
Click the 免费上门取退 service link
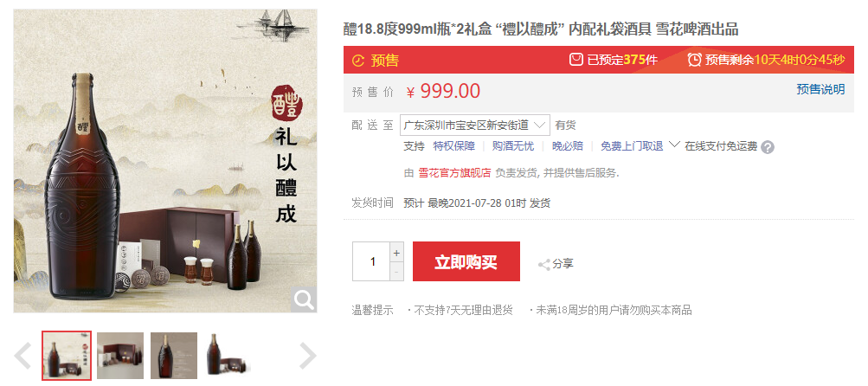[632, 146]
